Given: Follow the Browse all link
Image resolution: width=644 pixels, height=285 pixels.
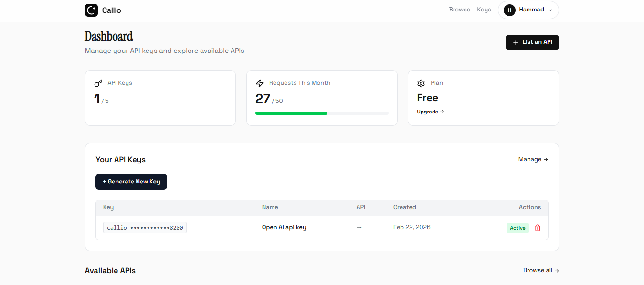Looking at the screenshot, I should tap(540, 270).
